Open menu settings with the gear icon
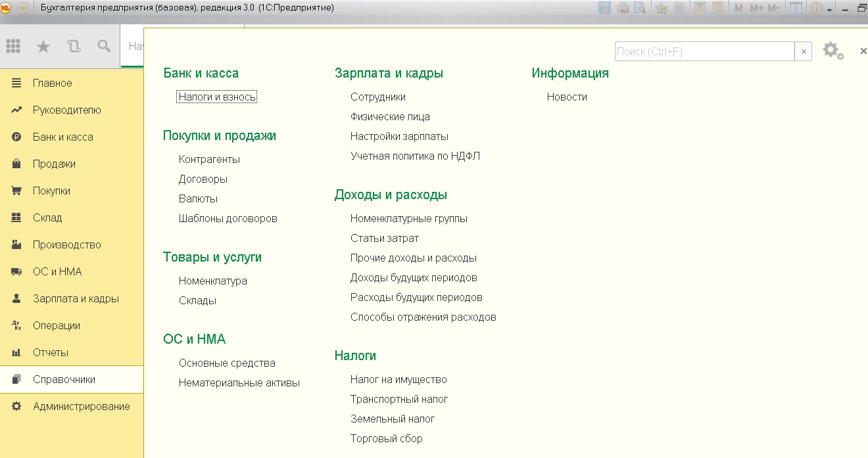Viewport: 868px width, 458px height. click(x=832, y=51)
